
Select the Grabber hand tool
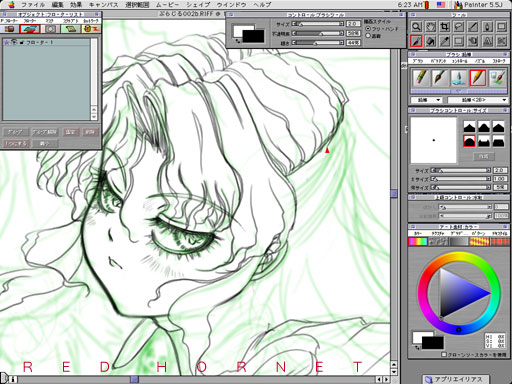pos(430,27)
